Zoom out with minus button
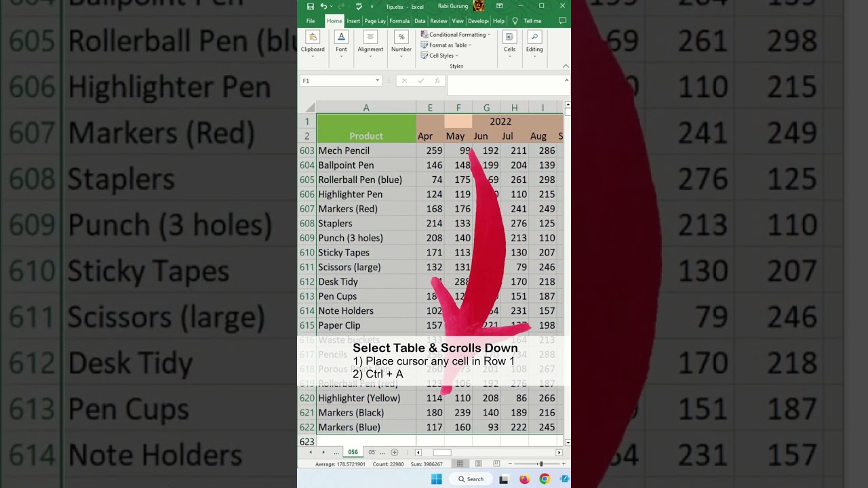This screenshot has width=868, height=488. [x=510, y=464]
